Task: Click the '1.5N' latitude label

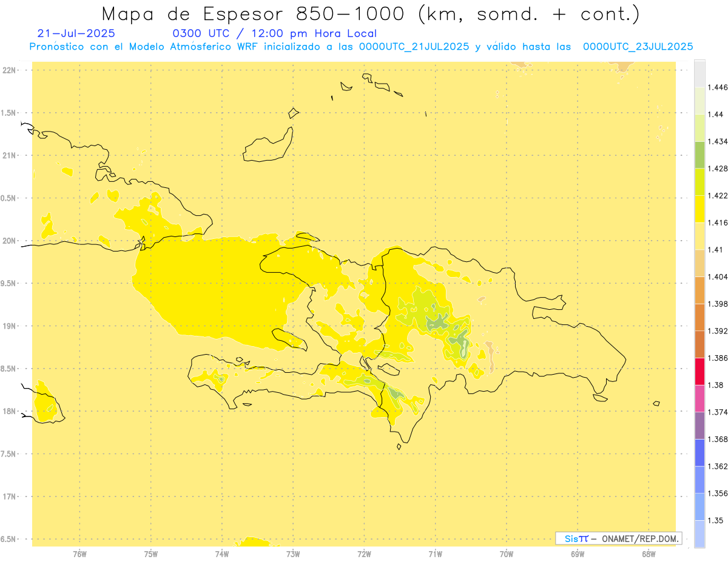Action: point(8,113)
